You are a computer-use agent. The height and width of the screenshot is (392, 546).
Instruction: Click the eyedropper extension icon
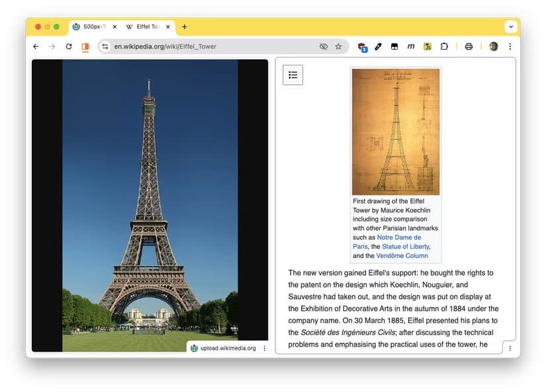pyautogui.click(x=378, y=46)
